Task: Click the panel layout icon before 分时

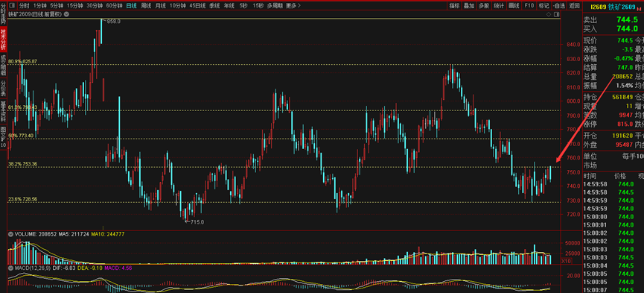Action: (13, 6)
